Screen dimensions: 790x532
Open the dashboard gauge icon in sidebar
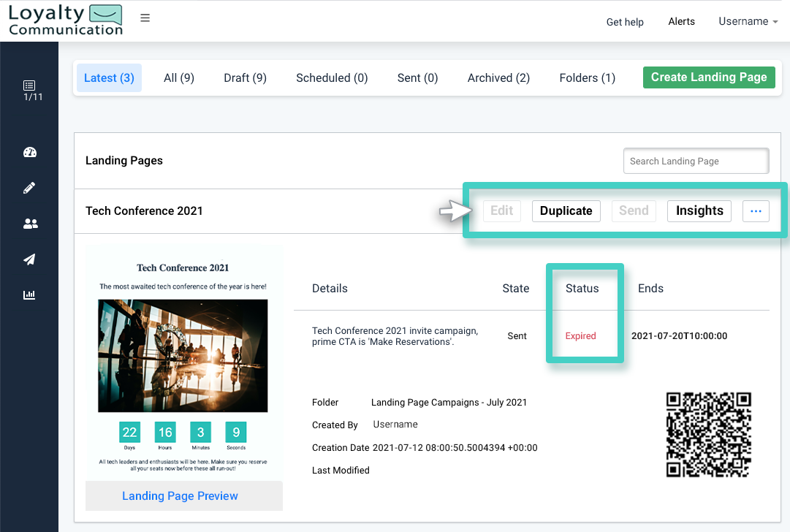click(30, 152)
